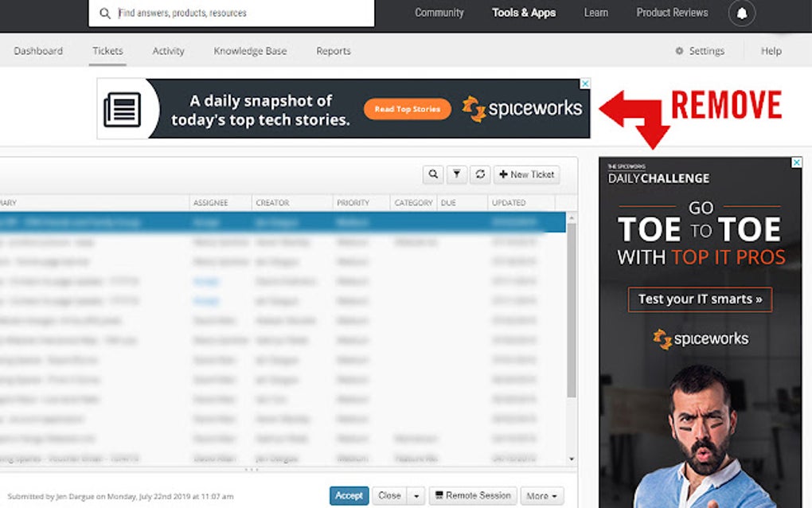Open the UPDATED column sort options
The width and height of the screenshot is (812, 508).
coord(509,202)
